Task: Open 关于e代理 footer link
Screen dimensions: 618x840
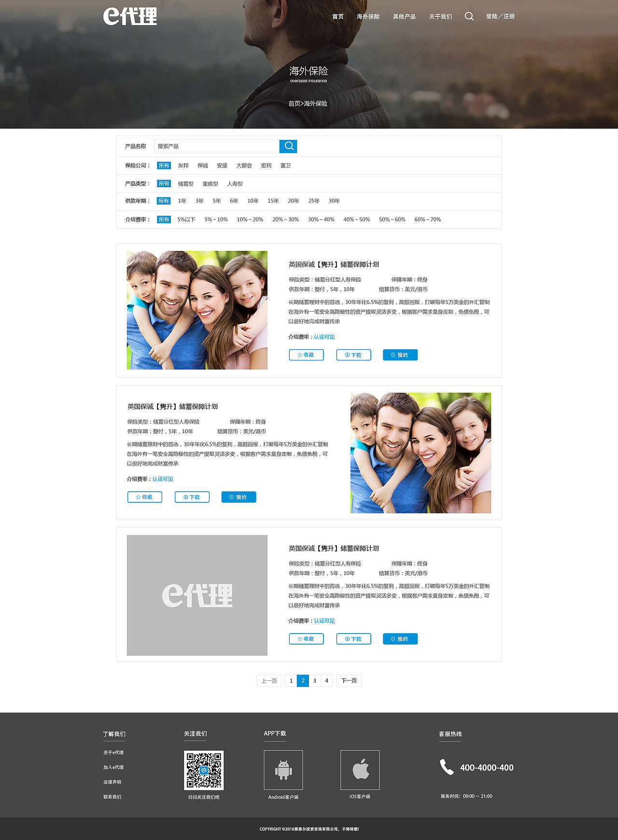Action: pos(113,753)
